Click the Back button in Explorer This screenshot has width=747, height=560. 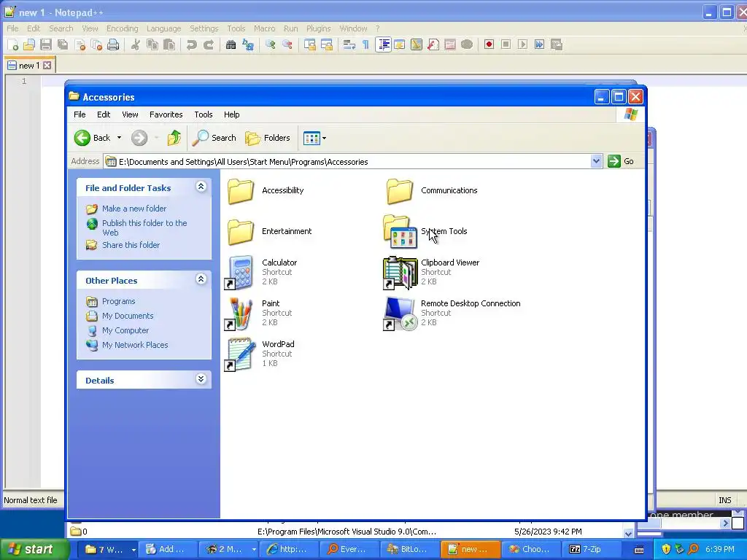[93, 138]
